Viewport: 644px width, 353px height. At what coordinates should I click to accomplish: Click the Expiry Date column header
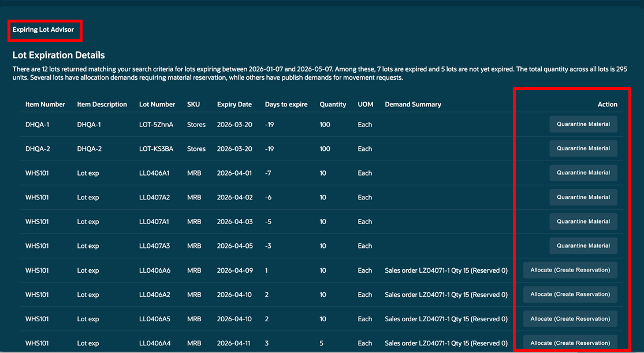tap(234, 105)
